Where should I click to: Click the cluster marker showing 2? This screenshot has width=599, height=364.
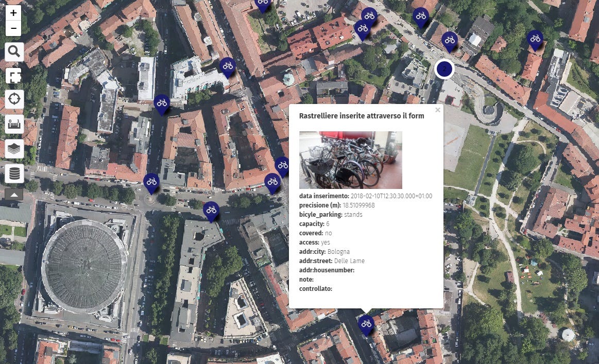(x=444, y=69)
